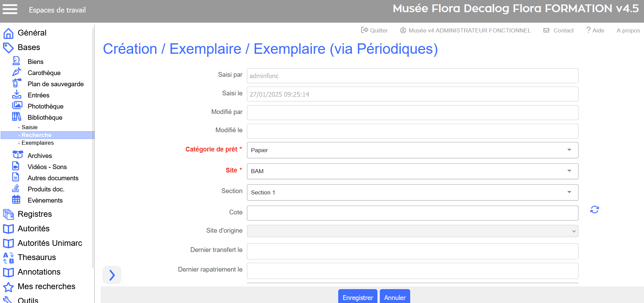Open the Exemplaires submenu item
Image resolution: width=644 pixels, height=303 pixels.
point(38,143)
